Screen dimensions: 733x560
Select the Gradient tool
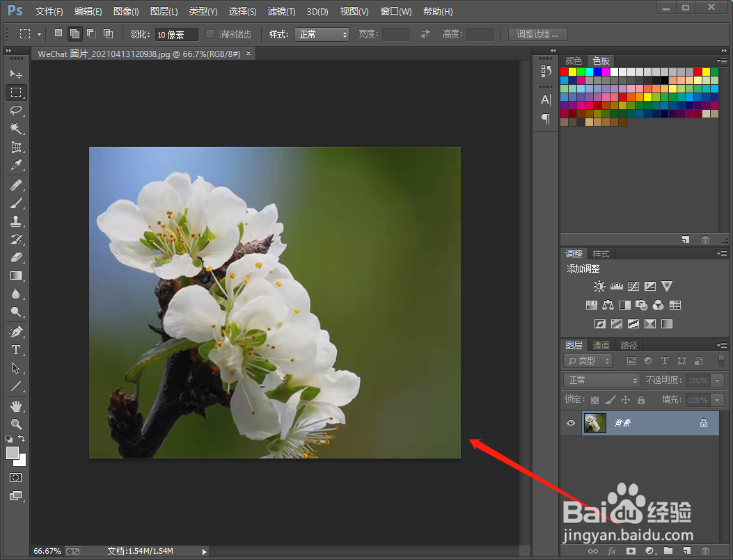[x=16, y=275]
